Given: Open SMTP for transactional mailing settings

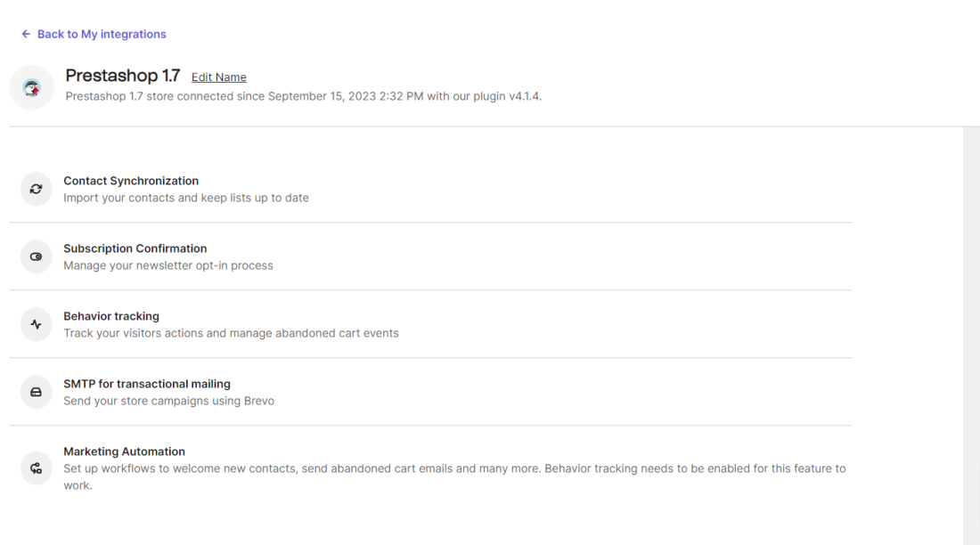Looking at the screenshot, I should click(430, 392).
